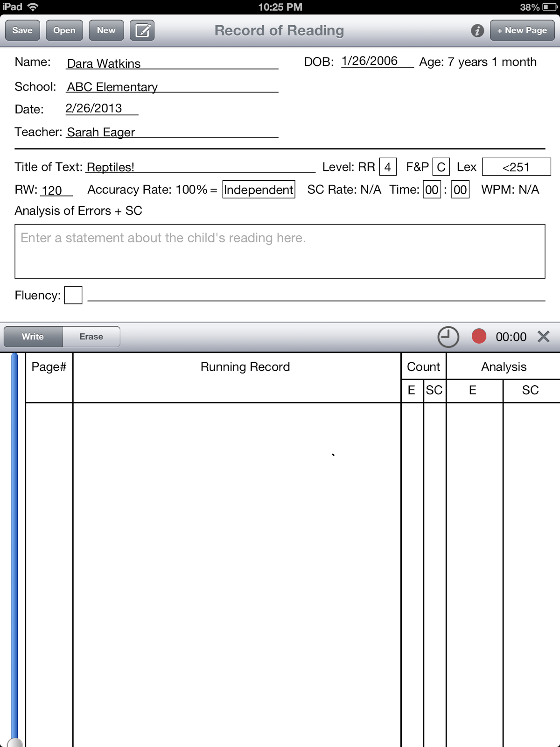Tap the blue vertical scroll bar
Viewport: 560px width, 747px height.
14,546
